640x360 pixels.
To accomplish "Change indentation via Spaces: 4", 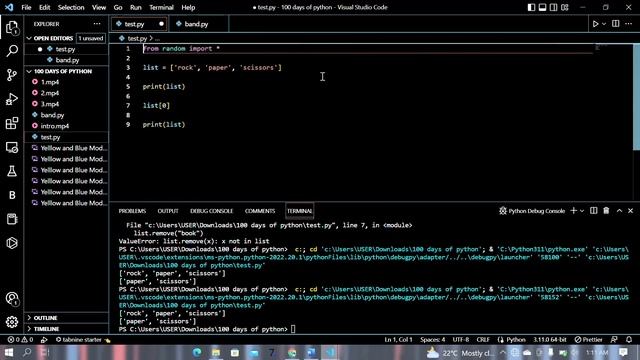I will (x=433, y=340).
